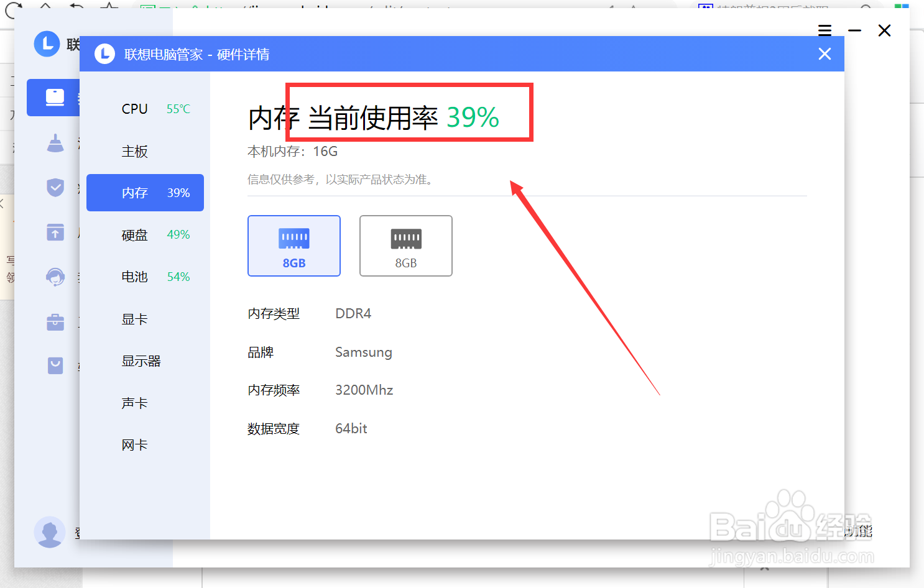Open the cleanup broom sidebar icon

tap(55, 143)
